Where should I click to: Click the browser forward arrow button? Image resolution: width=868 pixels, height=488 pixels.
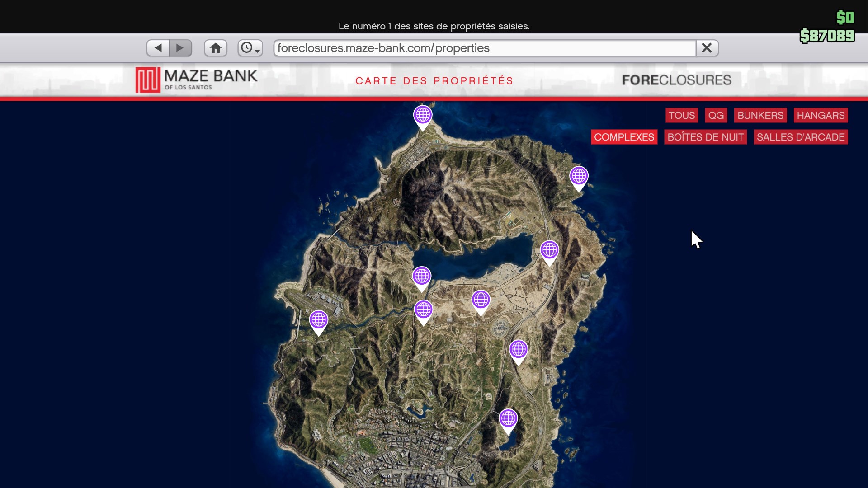pos(180,48)
